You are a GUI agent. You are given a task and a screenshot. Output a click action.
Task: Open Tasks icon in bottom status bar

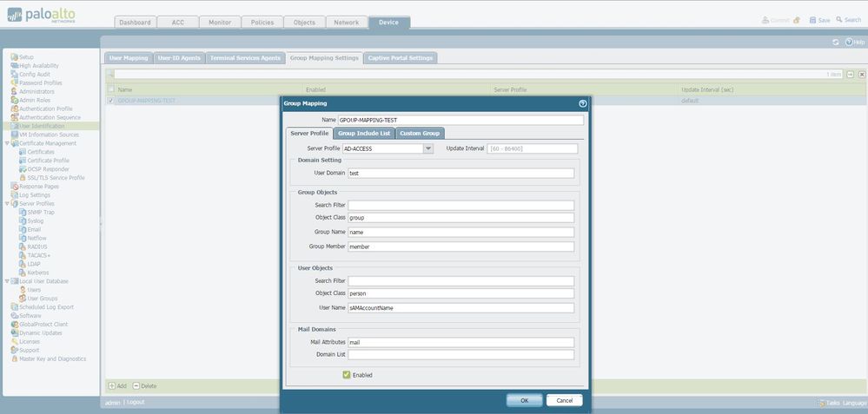pyautogui.click(x=821, y=403)
